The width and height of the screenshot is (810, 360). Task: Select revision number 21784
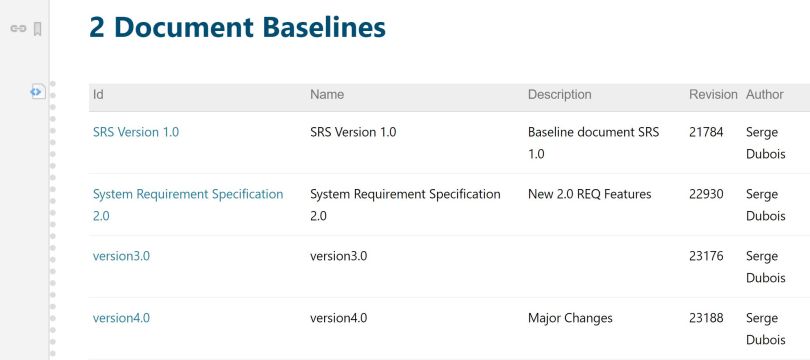[706, 132]
